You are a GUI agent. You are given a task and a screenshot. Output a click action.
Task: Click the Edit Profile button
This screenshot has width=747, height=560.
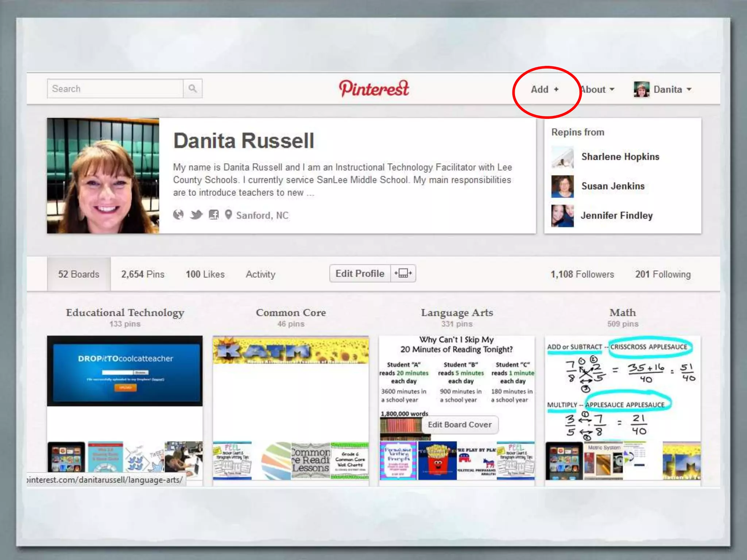click(x=360, y=273)
